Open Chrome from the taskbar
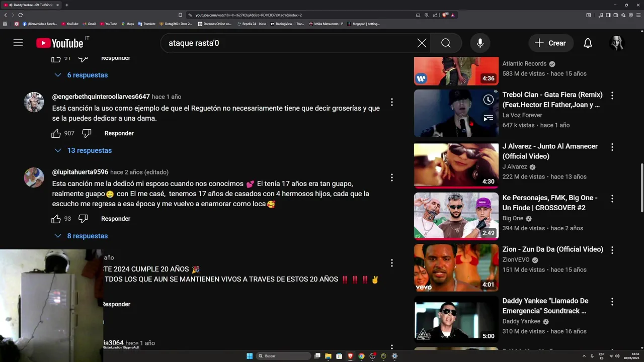The image size is (644, 362). (x=361, y=356)
